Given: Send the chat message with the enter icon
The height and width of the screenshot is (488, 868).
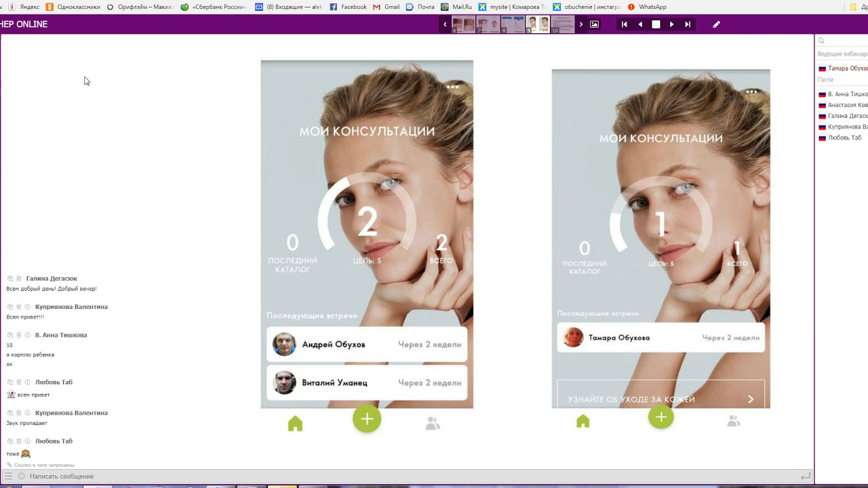Looking at the screenshot, I should [x=805, y=476].
